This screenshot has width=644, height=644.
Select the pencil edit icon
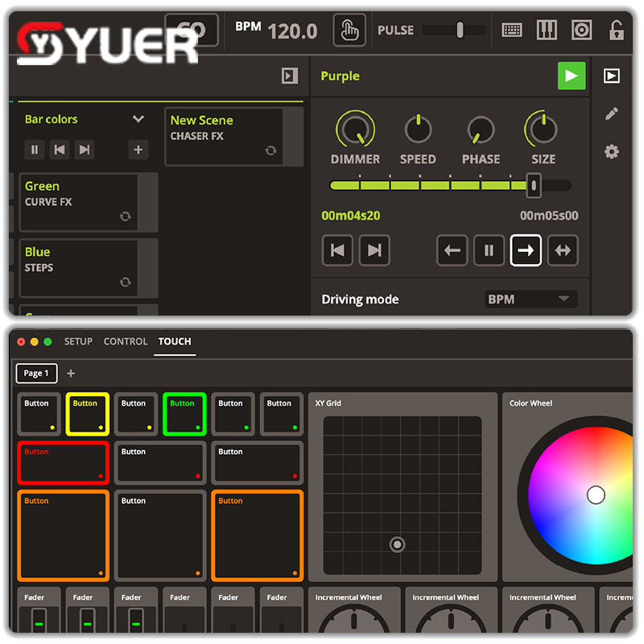(612, 114)
